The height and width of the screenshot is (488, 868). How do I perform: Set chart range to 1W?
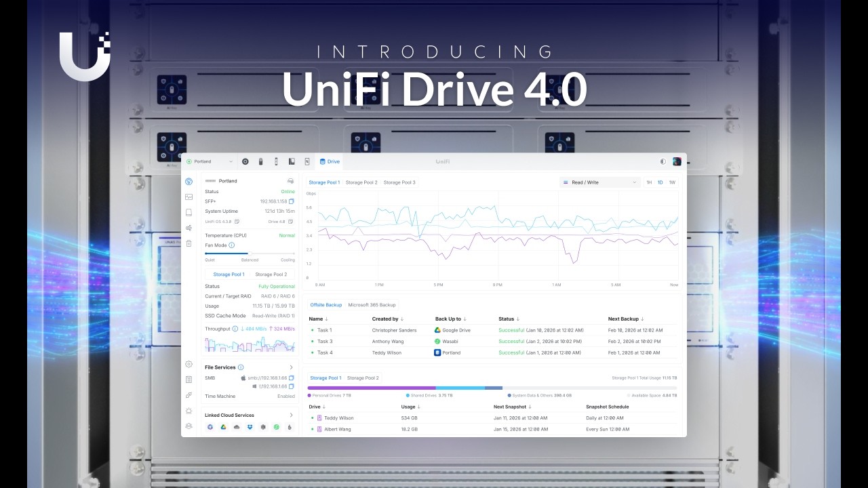tap(672, 182)
